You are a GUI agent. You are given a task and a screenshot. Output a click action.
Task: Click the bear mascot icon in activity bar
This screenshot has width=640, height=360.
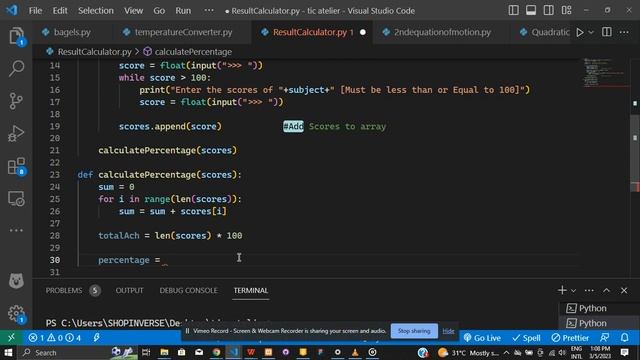tap(16, 281)
